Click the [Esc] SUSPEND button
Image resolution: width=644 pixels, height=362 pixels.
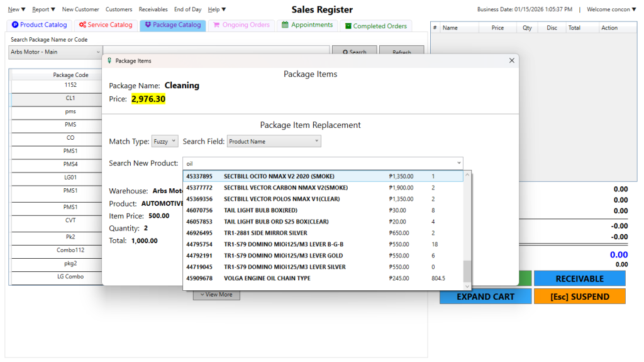coord(579,297)
